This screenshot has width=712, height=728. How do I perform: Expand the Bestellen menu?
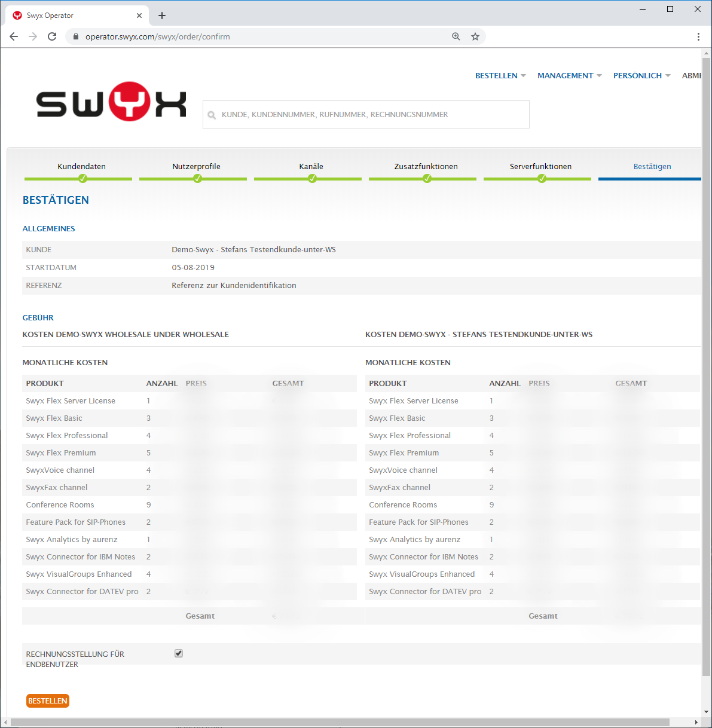500,75
